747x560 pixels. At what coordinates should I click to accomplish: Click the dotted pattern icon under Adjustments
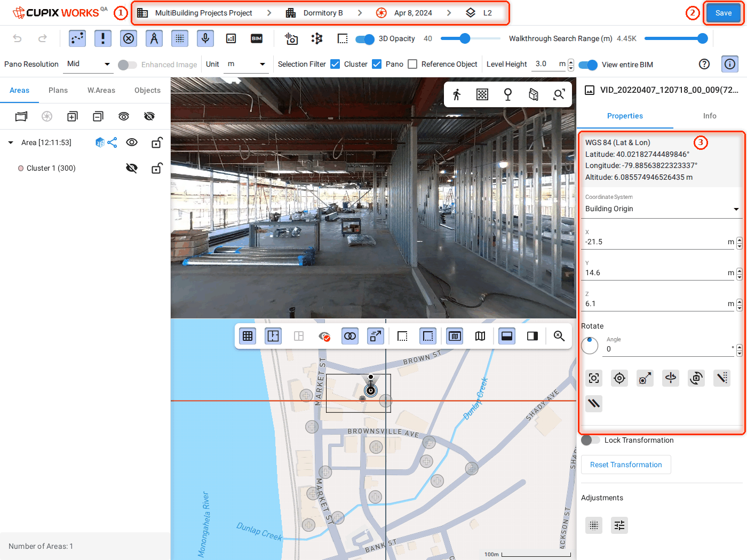[594, 525]
